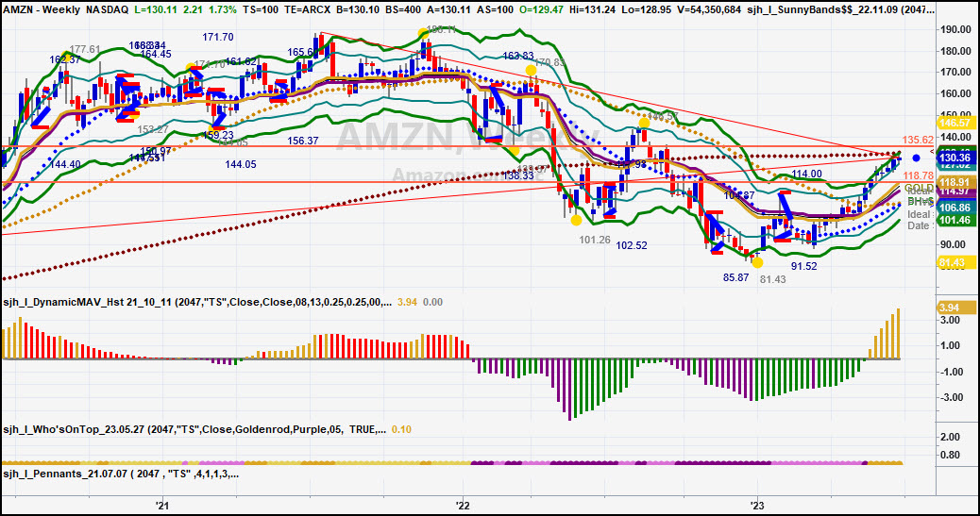980x516 pixels.
Task: Click the '1.73%' percent change value
Action: (x=223, y=10)
